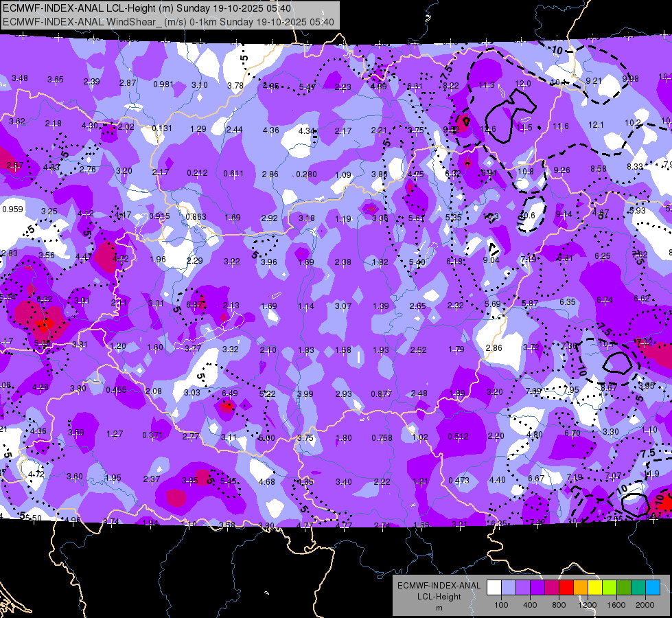Click the wind shear value '8.58'
The height and width of the screenshot is (618, 672).
(x=599, y=169)
